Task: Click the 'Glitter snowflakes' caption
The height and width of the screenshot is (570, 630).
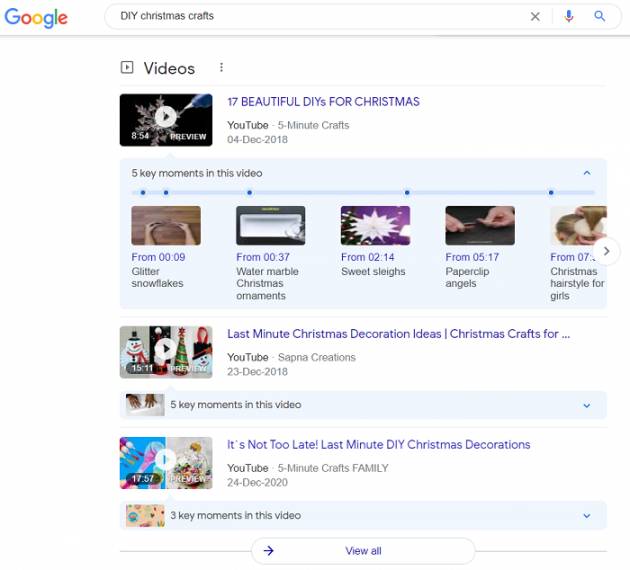Action: coord(157,278)
